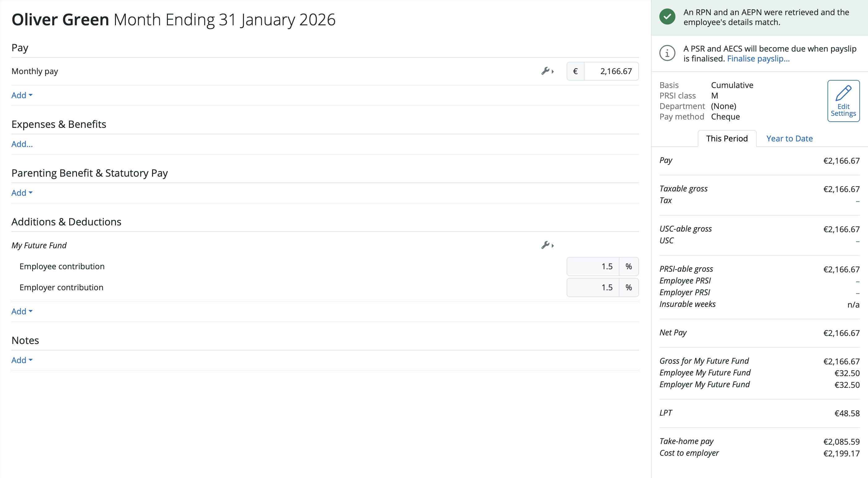Click the Monthly pay amount field
The height and width of the screenshot is (478, 868).
pos(611,71)
